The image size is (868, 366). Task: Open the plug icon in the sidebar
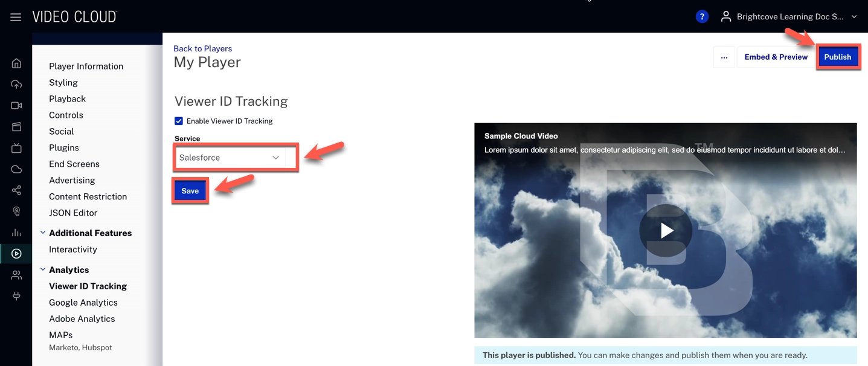(x=16, y=296)
